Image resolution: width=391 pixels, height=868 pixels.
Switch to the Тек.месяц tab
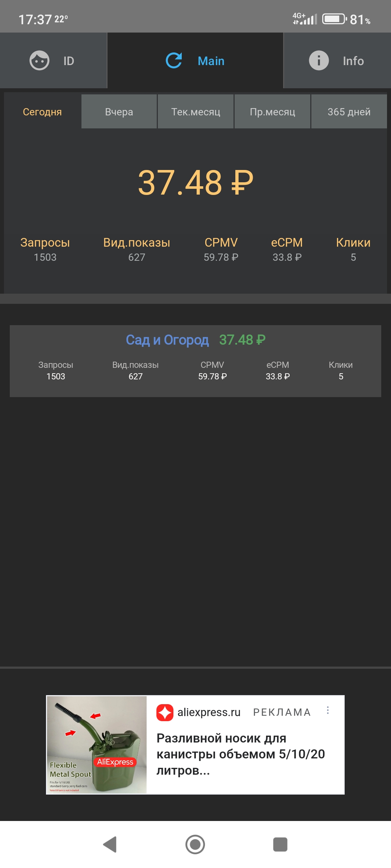click(x=195, y=112)
